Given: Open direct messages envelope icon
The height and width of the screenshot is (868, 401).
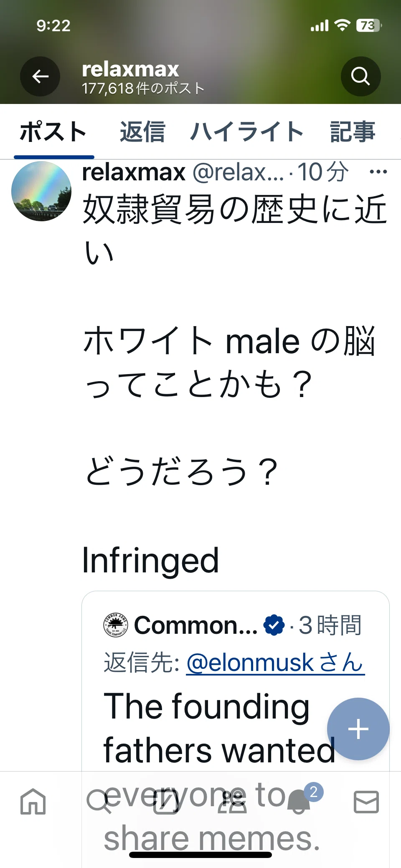Looking at the screenshot, I should pos(366,802).
